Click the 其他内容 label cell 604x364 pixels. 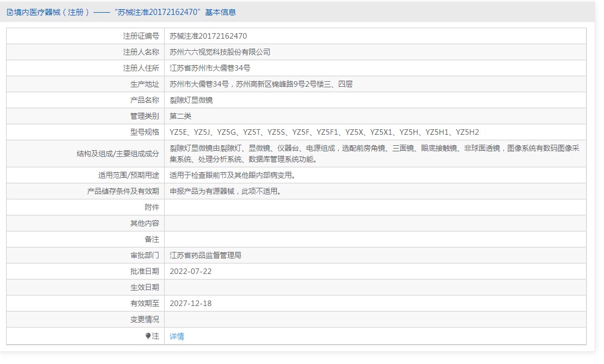[86, 223]
